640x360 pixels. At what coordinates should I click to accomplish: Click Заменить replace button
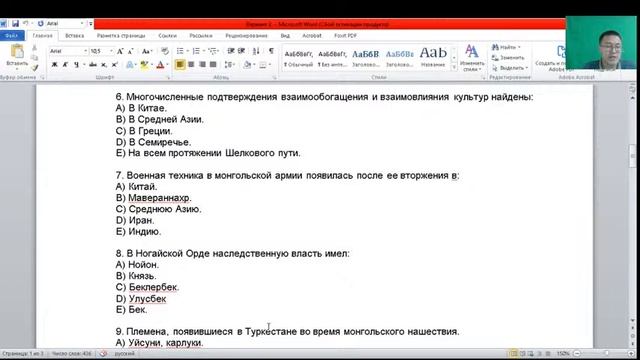(508, 58)
